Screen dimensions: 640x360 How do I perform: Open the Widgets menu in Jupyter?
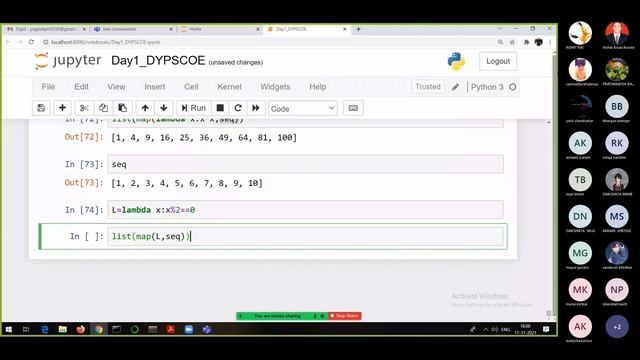click(275, 87)
